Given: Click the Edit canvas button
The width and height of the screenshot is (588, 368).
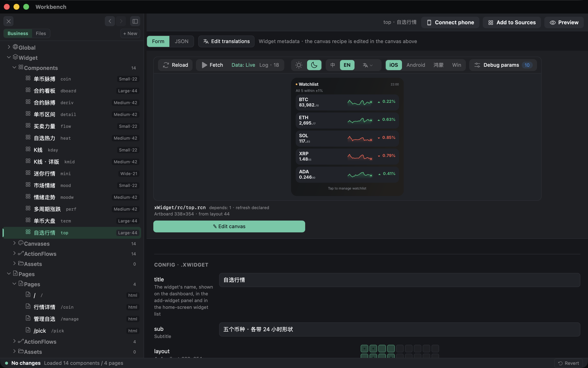Looking at the screenshot, I should [x=229, y=226].
